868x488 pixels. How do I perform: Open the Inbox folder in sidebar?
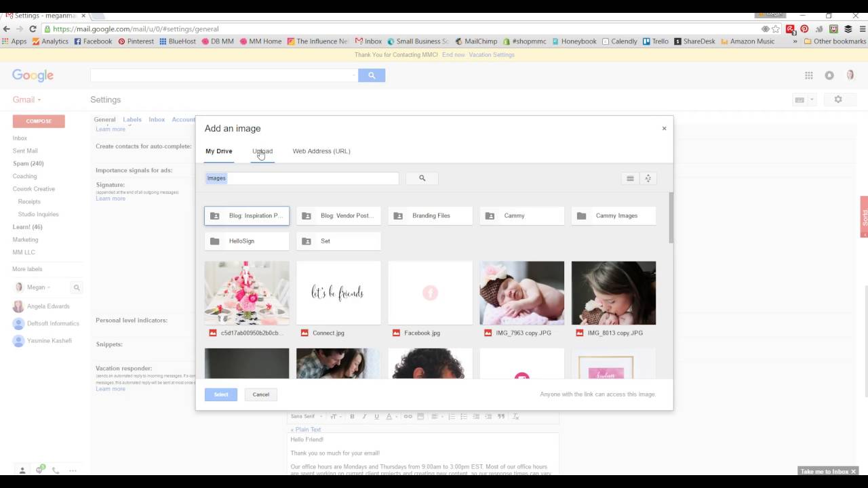(x=20, y=138)
